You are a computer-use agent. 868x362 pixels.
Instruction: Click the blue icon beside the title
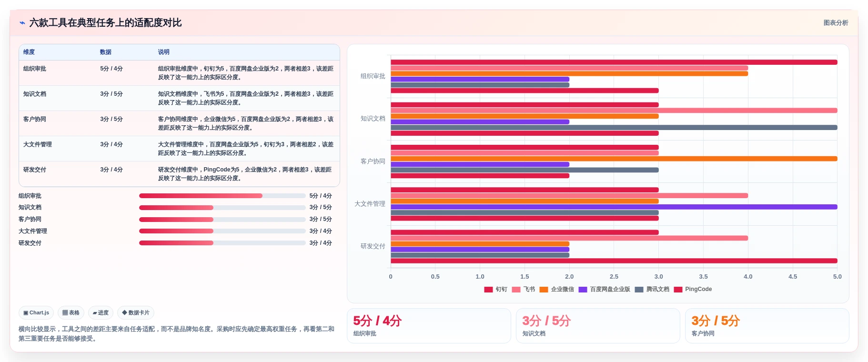(x=22, y=23)
